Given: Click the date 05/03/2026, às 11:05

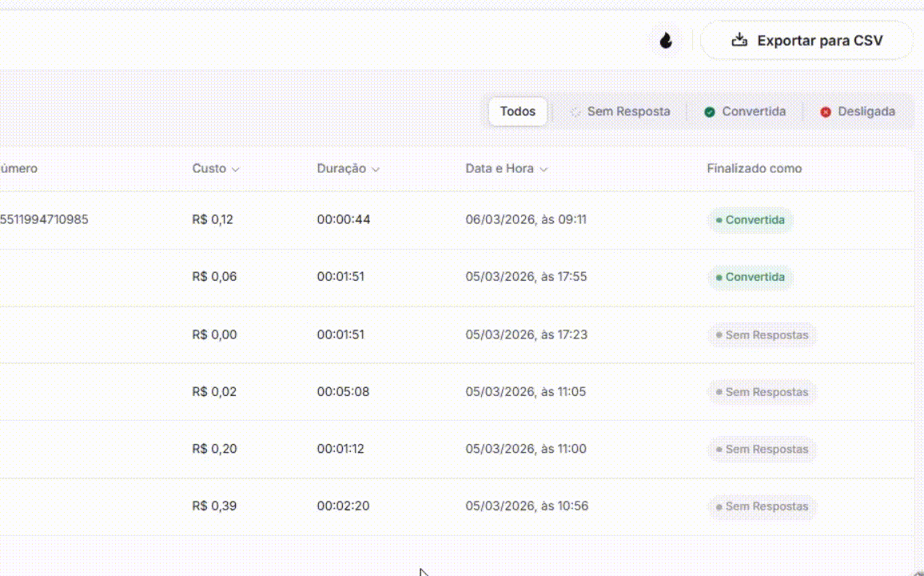Looking at the screenshot, I should click(x=526, y=391).
